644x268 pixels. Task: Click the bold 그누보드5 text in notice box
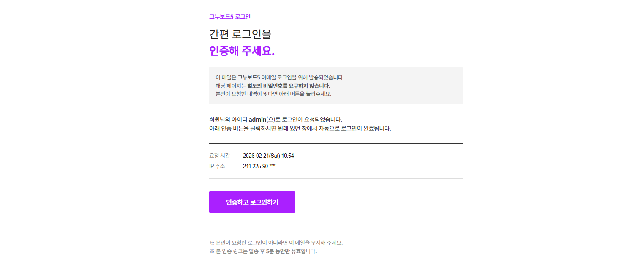(x=248, y=77)
